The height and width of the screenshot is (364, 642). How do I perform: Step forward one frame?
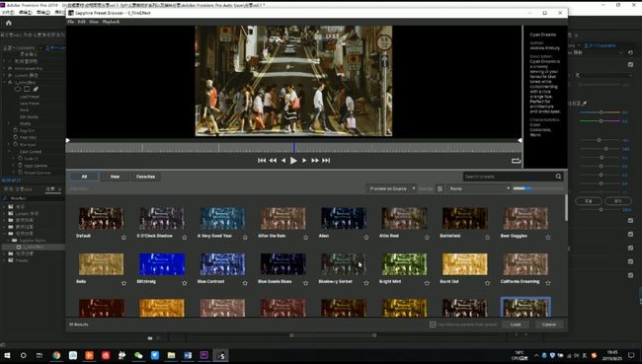[304, 161]
